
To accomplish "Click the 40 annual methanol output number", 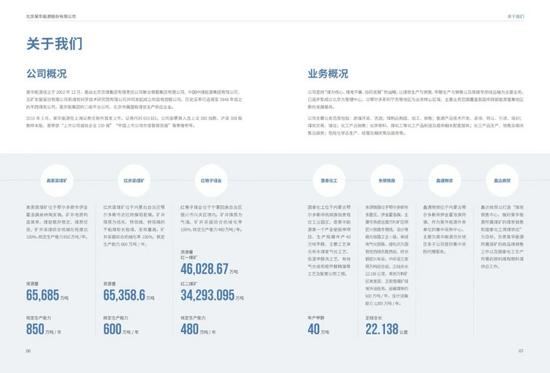I will 314,329.
